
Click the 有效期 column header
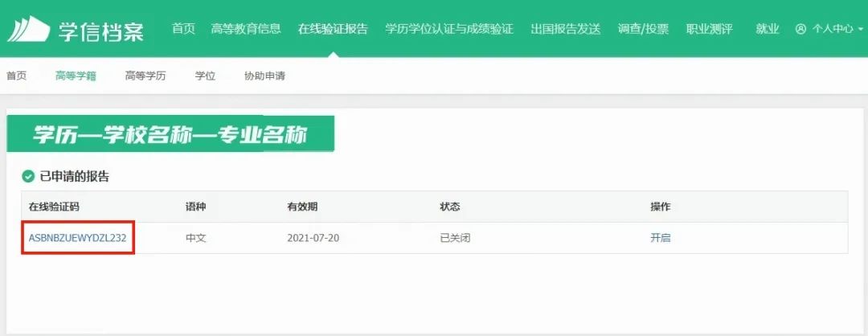[302, 207]
